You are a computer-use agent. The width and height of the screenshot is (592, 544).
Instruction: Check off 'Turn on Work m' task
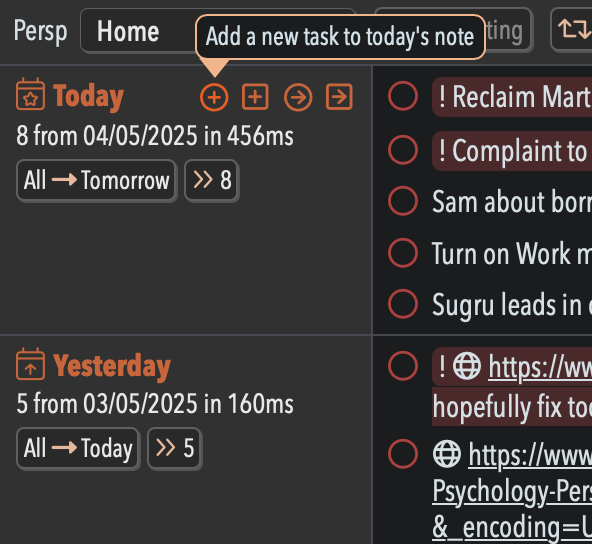click(x=403, y=253)
